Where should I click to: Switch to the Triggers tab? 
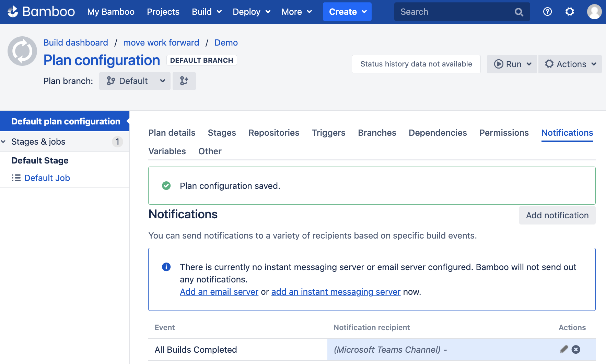pyautogui.click(x=328, y=133)
